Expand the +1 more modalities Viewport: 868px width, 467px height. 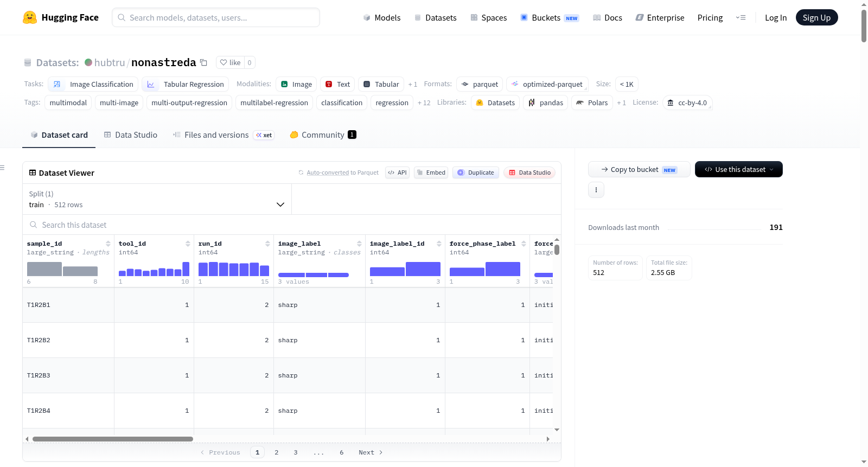click(413, 84)
